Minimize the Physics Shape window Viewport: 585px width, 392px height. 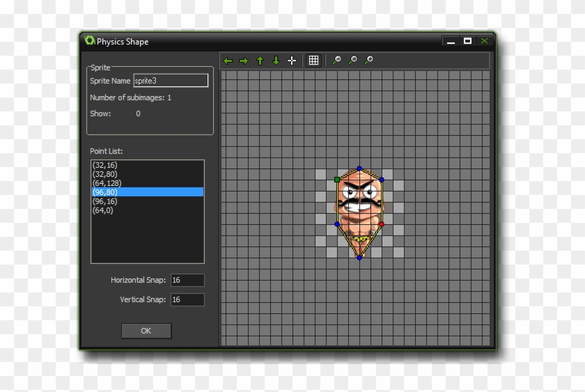pyautogui.click(x=451, y=41)
